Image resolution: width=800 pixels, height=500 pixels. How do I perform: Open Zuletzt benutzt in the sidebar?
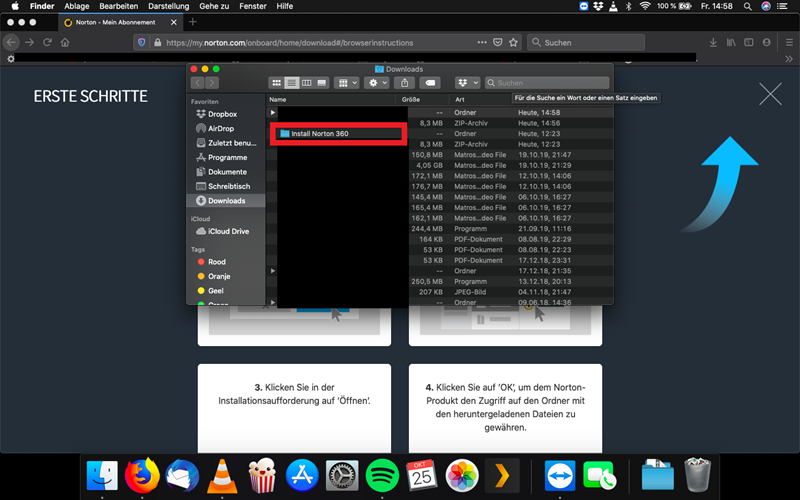pyautogui.click(x=227, y=143)
